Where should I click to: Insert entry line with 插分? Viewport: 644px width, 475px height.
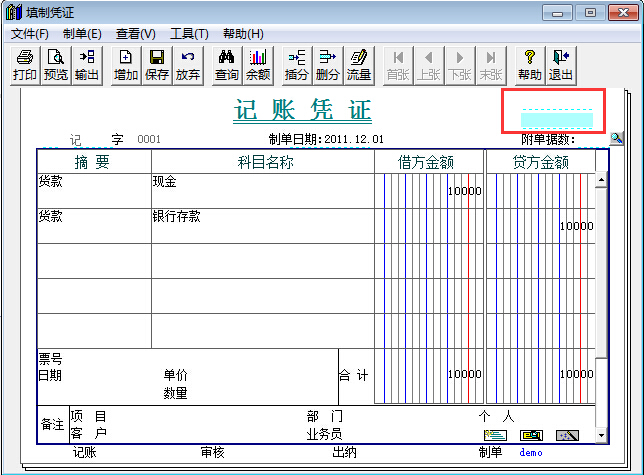point(297,65)
